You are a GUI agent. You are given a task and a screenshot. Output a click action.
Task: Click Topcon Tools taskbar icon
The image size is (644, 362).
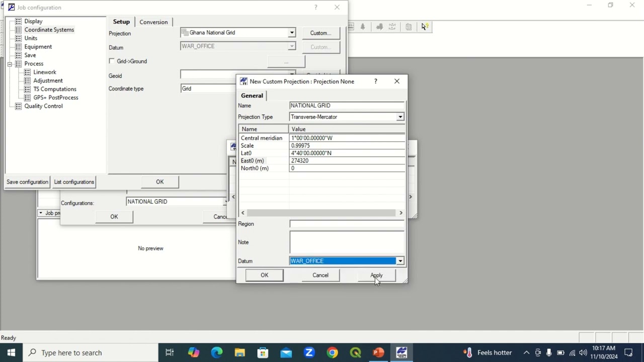click(401, 352)
